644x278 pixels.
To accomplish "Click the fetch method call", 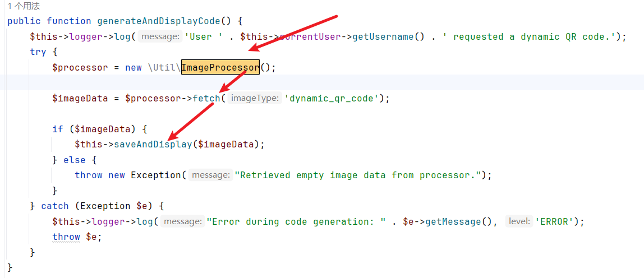I will pyautogui.click(x=206, y=98).
